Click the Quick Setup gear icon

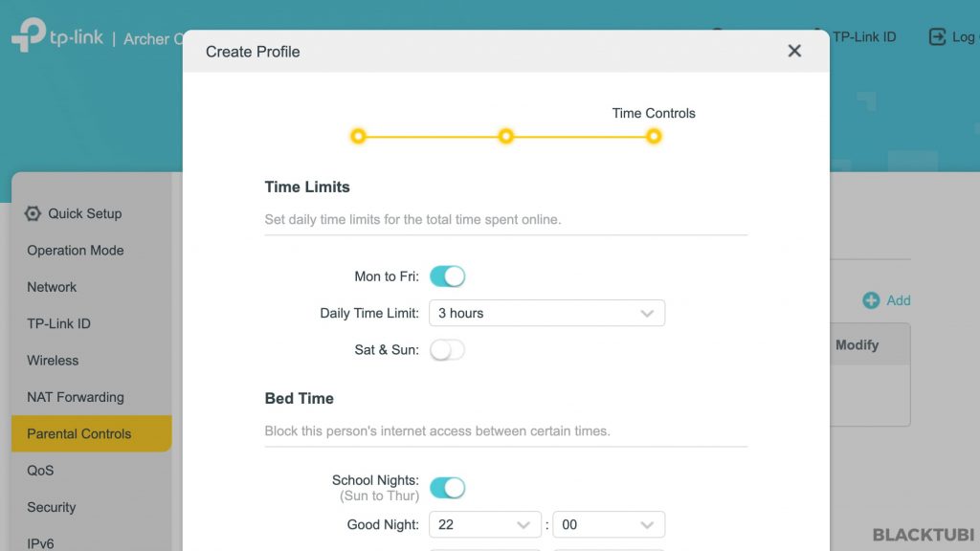click(33, 213)
